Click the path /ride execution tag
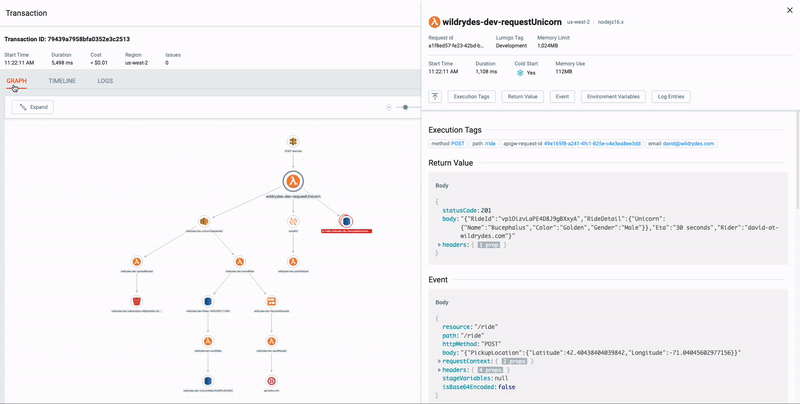 coord(484,144)
